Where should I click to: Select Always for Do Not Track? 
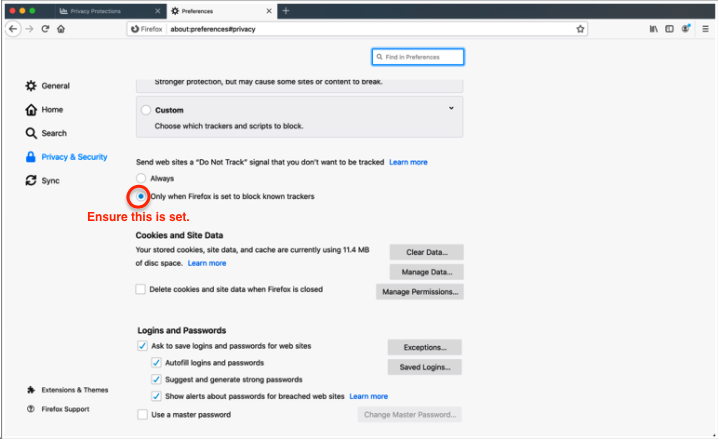coord(141,178)
